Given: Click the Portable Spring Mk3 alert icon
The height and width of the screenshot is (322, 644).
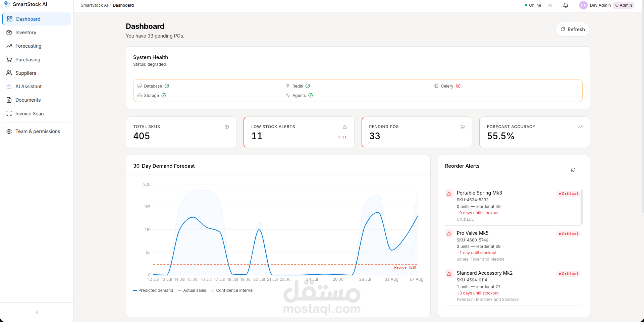Looking at the screenshot, I should (x=449, y=194).
